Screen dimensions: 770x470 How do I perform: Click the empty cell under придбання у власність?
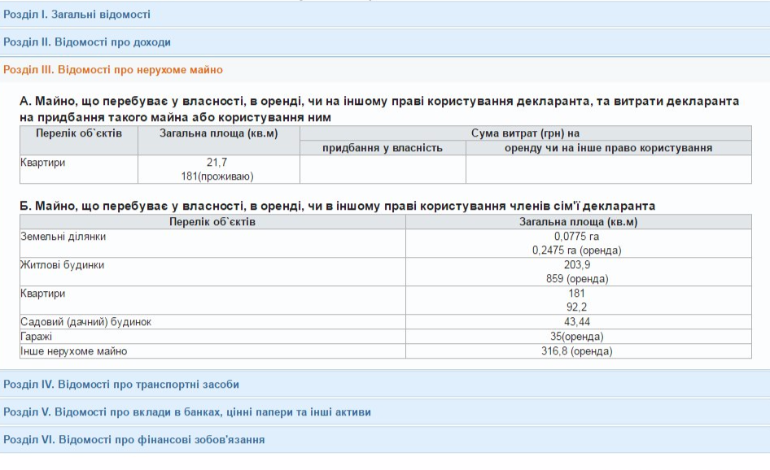tap(382, 169)
